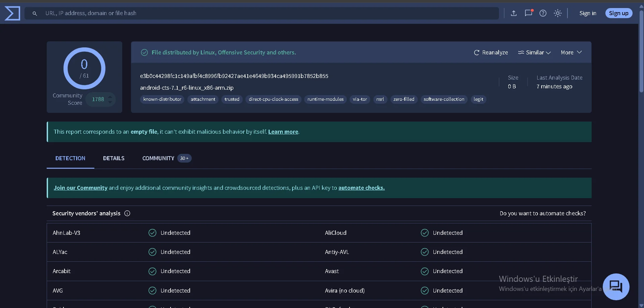The height and width of the screenshot is (308, 644).
Task: Click the upload file icon
Action: [x=513, y=13]
